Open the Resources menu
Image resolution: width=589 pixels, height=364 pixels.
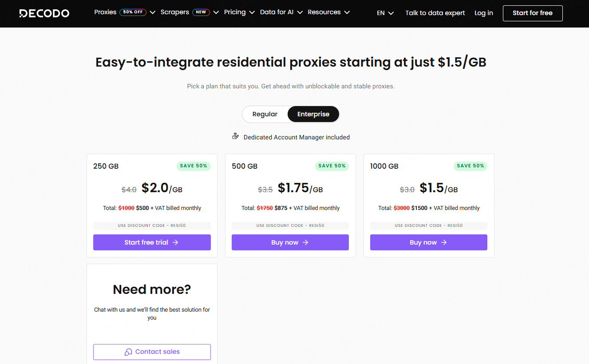pyautogui.click(x=328, y=12)
